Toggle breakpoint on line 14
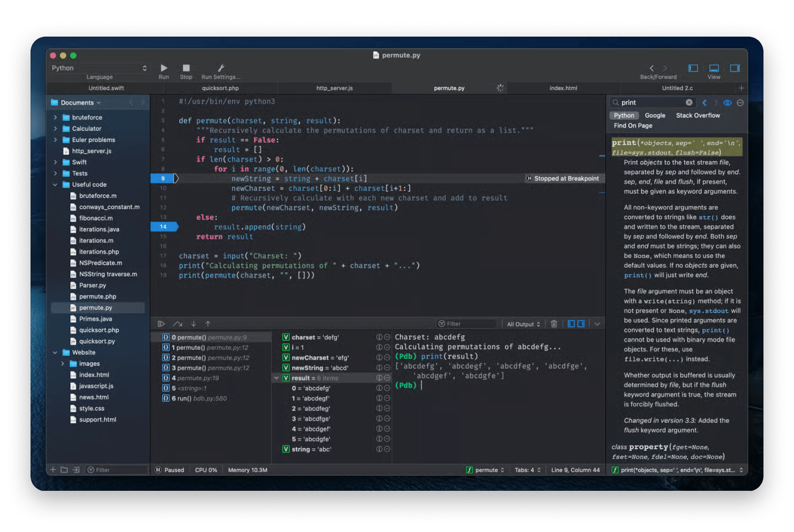Image resolution: width=794 pixels, height=532 pixels. click(163, 227)
